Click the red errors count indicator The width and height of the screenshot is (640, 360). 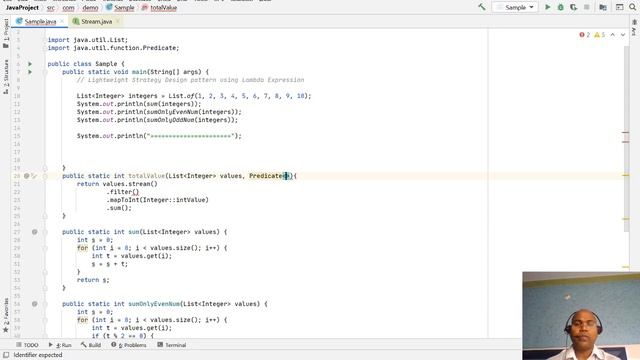coord(584,35)
